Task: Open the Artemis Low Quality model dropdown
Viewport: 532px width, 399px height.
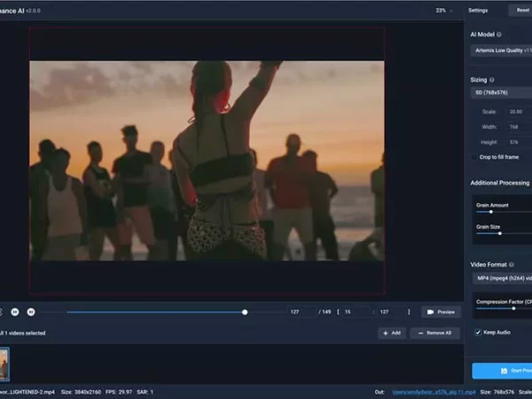Action: pyautogui.click(x=501, y=51)
